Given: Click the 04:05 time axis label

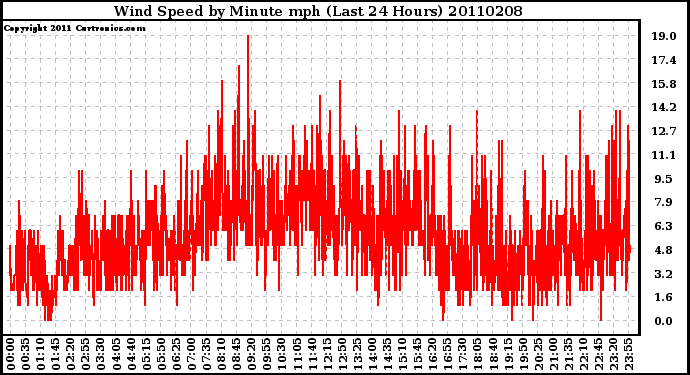Looking at the screenshot, I should [116, 354].
